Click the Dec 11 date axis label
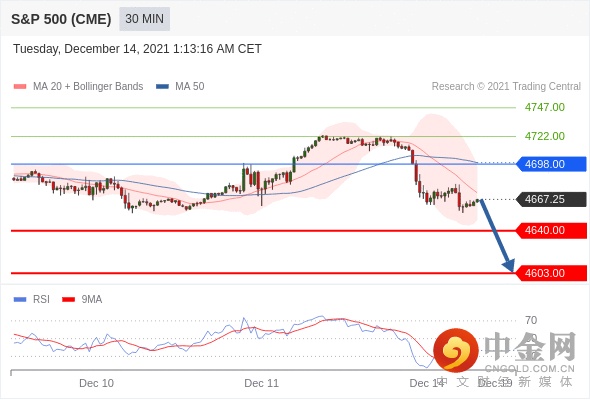 262,383
